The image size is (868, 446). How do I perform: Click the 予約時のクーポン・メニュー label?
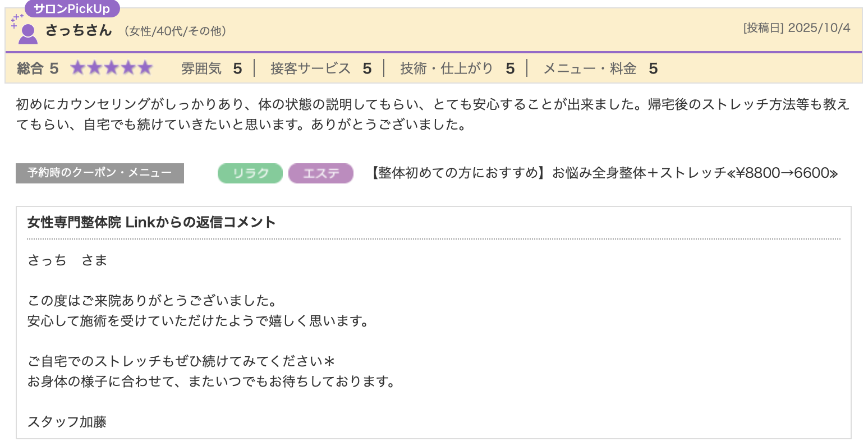[100, 173]
